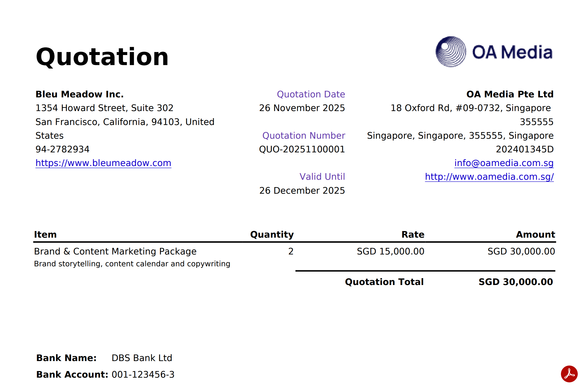Click the bold Quotation Total amount
Screen dimensions: 588x390
[x=515, y=282]
